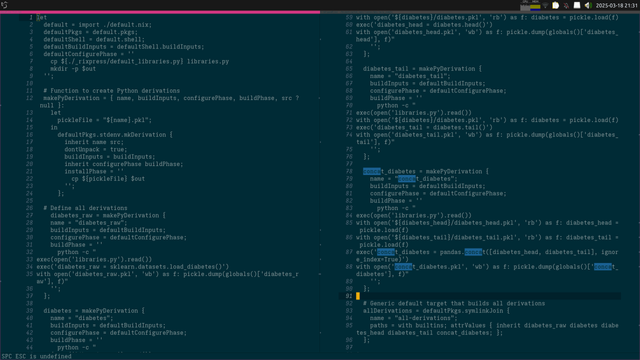
Task: Click line 'defaultPkgs = default.pkgs;'
Action: [91, 32]
